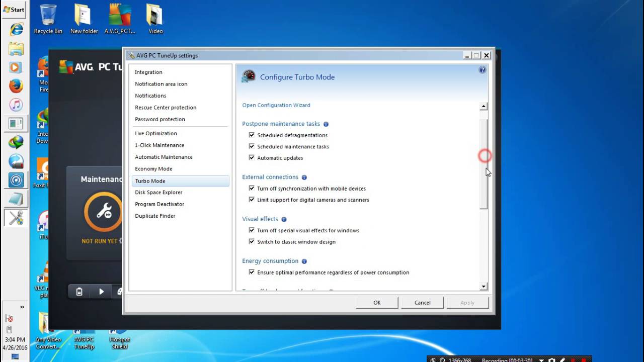644x362 pixels.
Task: Open Windows Media Player from the taskbar
Action: (16, 67)
